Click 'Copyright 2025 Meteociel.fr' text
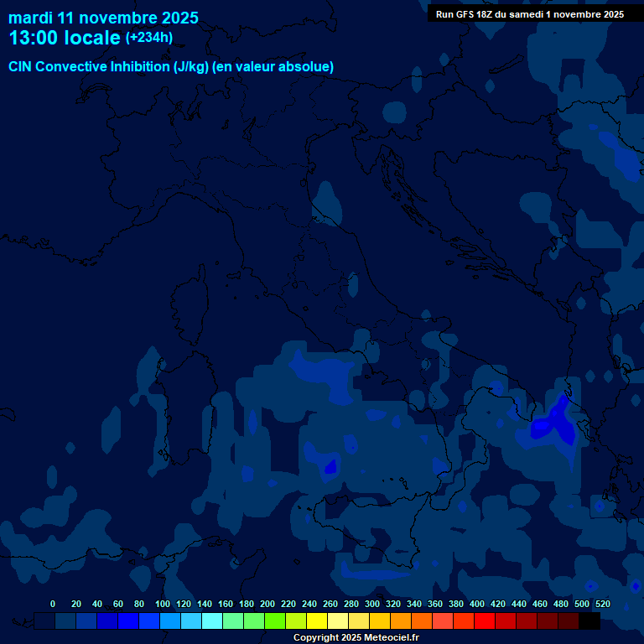 [x=356, y=637]
